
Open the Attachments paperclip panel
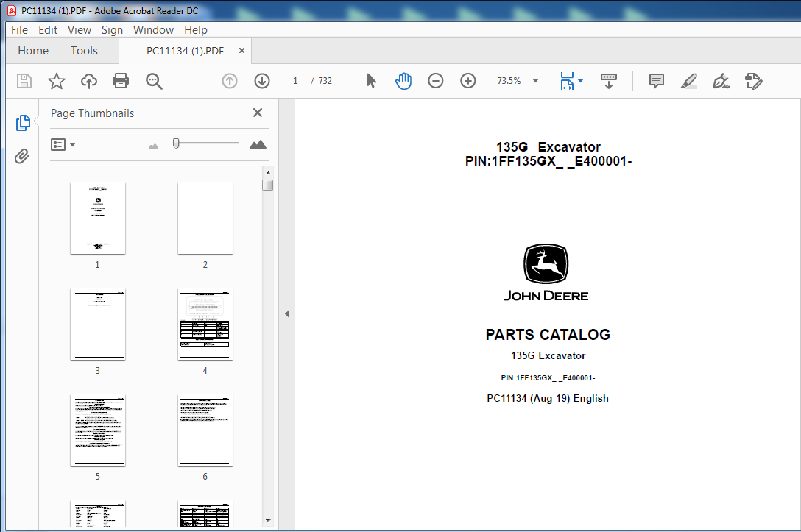(21, 156)
